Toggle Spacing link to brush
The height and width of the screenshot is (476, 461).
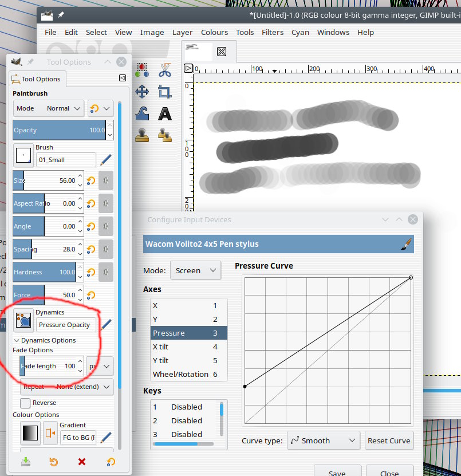pyautogui.click(x=106, y=249)
